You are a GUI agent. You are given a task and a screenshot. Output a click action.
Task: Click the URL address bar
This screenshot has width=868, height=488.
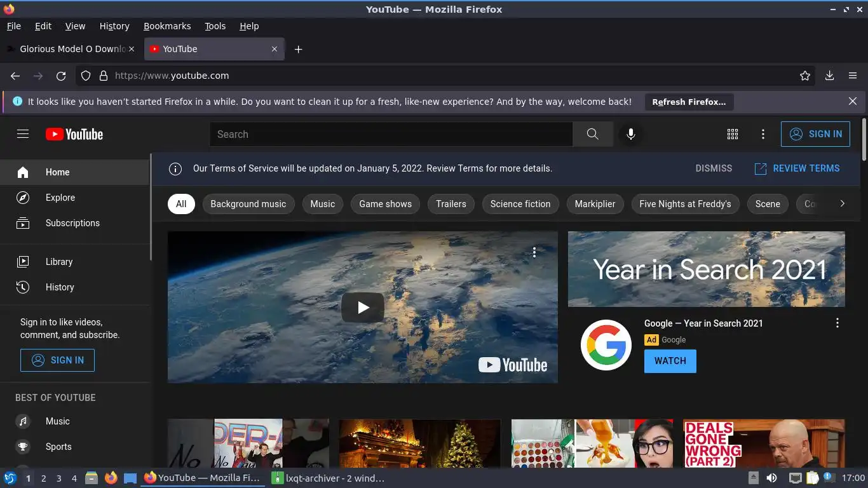(445, 76)
